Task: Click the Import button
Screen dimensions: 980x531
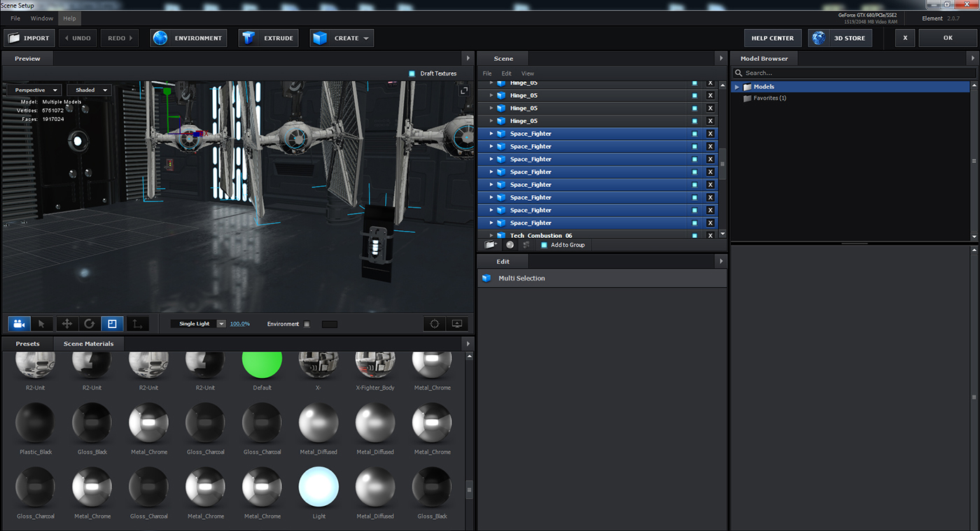Action: [29, 38]
